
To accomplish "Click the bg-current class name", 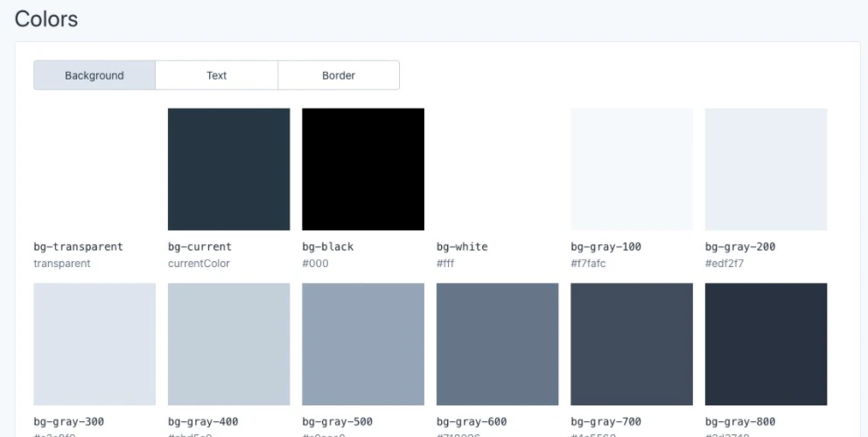I will (x=199, y=246).
